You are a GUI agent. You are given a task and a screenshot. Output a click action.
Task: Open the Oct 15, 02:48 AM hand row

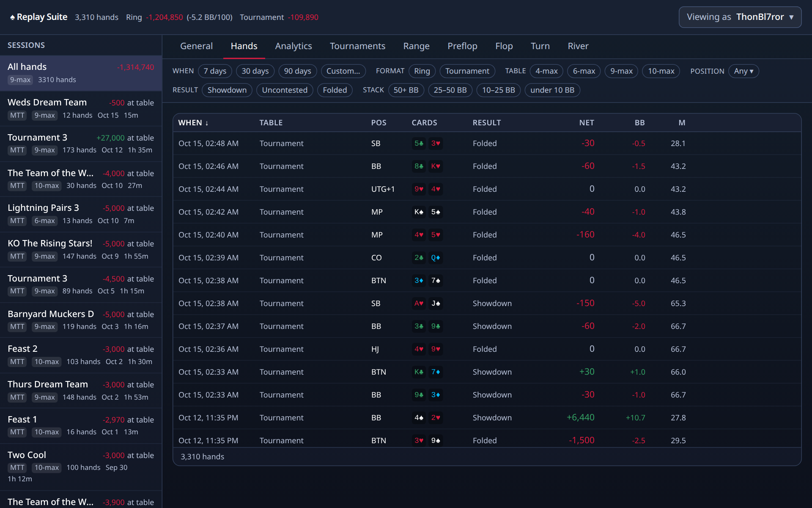pos(487,144)
